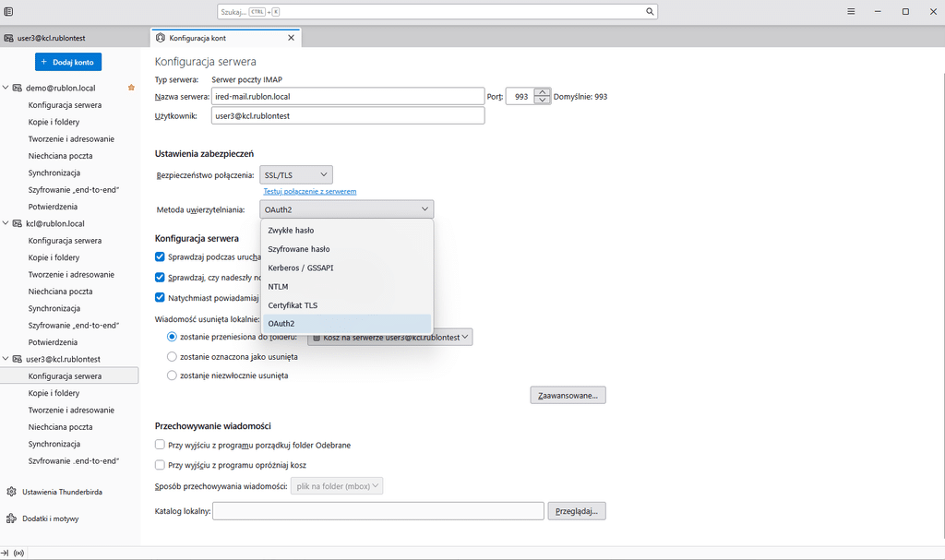The image size is (945, 560).
Task: Open 'Tworzenie i adresowanie' under kcl@rublon.local
Action: pyautogui.click(x=71, y=274)
